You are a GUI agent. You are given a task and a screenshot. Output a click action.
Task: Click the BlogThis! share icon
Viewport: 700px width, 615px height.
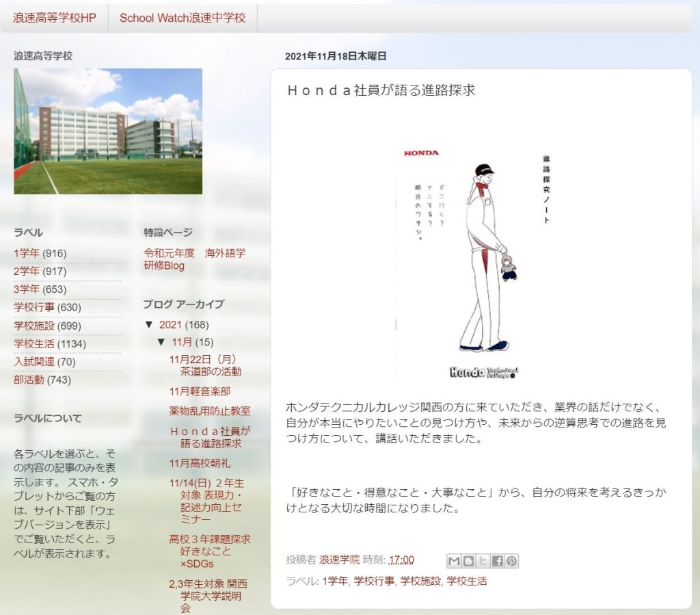point(468,561)
